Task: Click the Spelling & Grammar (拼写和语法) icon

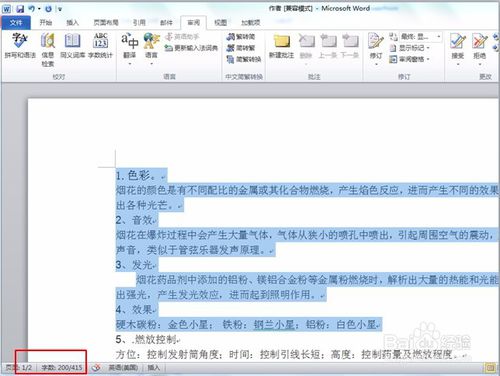Action: 20,41
